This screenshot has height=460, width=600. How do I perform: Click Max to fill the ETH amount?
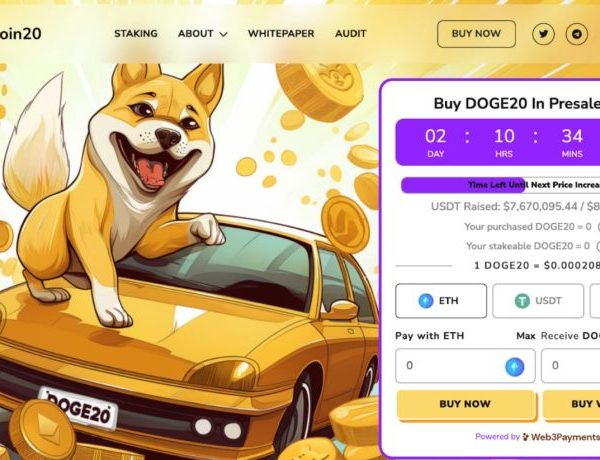(526, 336)
